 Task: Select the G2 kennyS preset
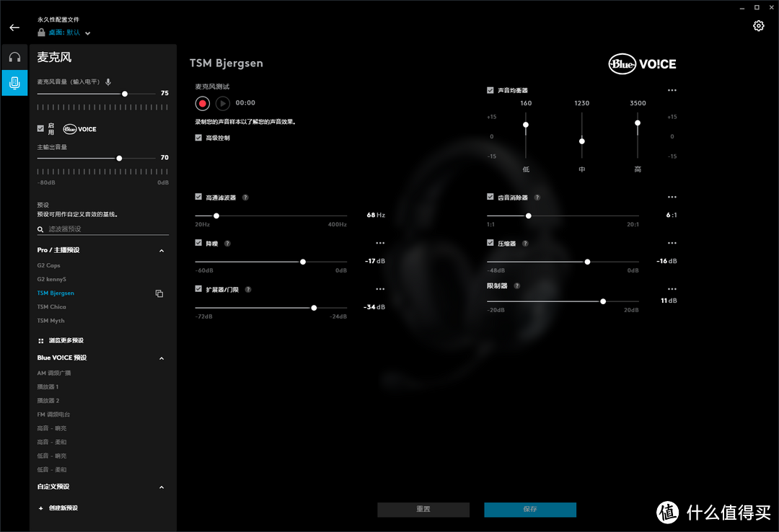pyautogui.click(x=52, y=280)
